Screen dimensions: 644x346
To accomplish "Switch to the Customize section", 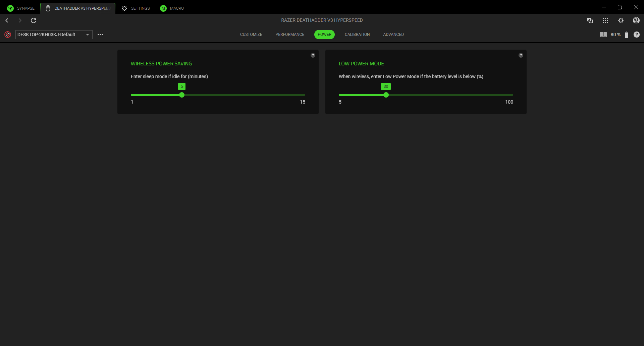I will (251, 35).
